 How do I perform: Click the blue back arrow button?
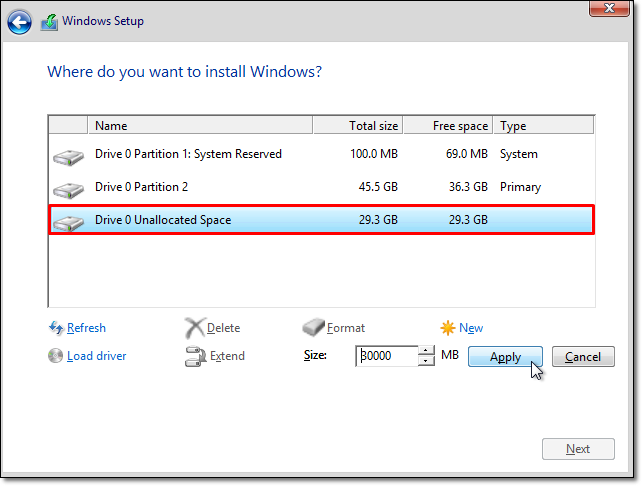coord(19,22)
